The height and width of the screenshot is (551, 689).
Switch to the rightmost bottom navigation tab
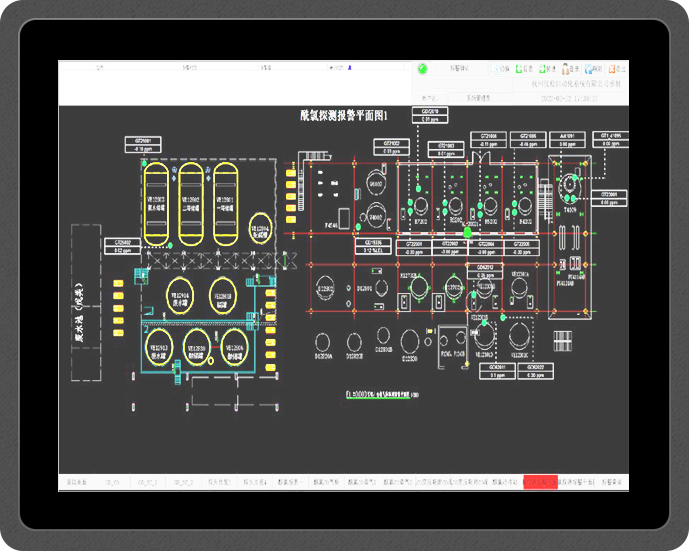click(x=611, y=482)
